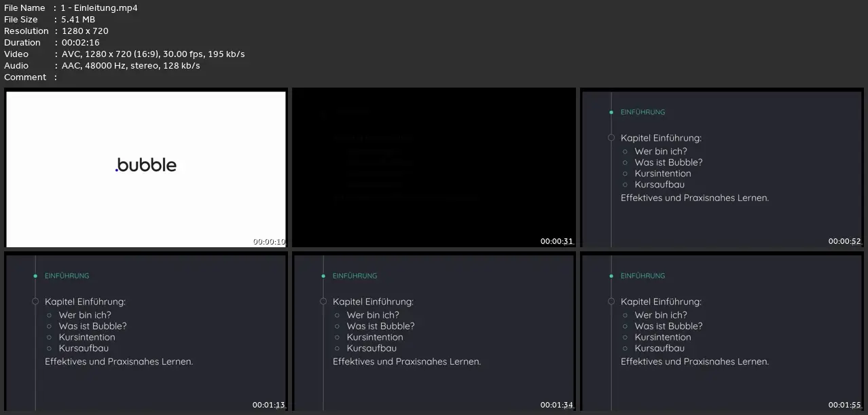The height and width of the screenshot is (415, 868).
Task: Click EINFÜHRUNG heading in the 00:01:13 frame
Action: coord(67,276)
